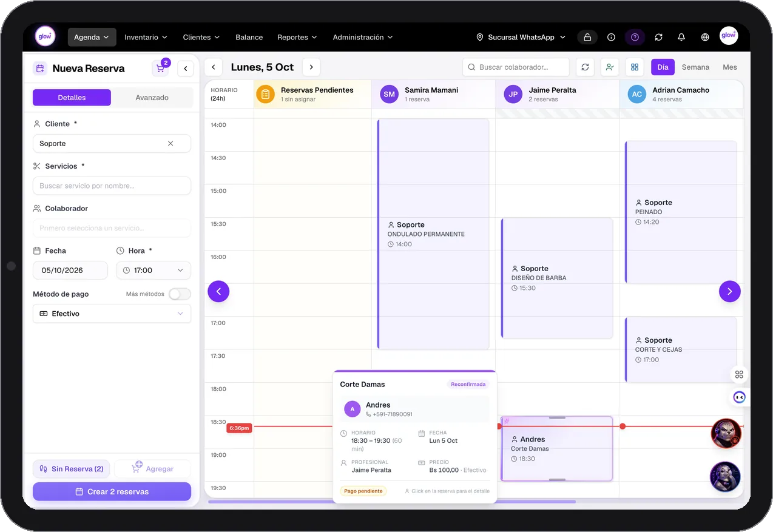Open the glow profile avatar
This screenshot has width=773, height=532.
pyautogui.click(x=729, y=36)
